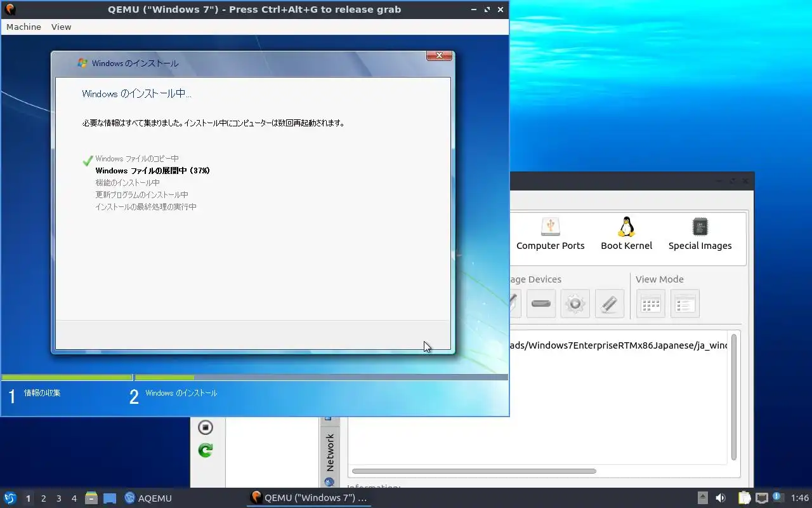Shade the QEMU window using the dash button
Image resolution: width=812 pixels, height=508 pixels.
pos(474,10)
